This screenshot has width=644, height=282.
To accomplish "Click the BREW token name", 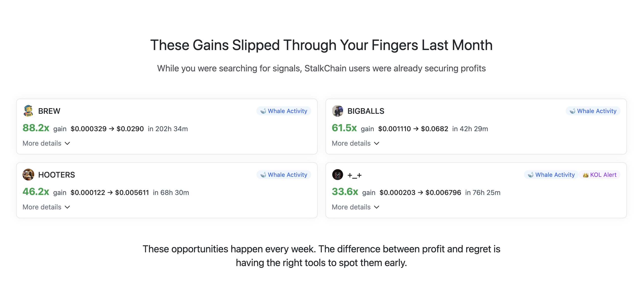I will coord(49,111).
